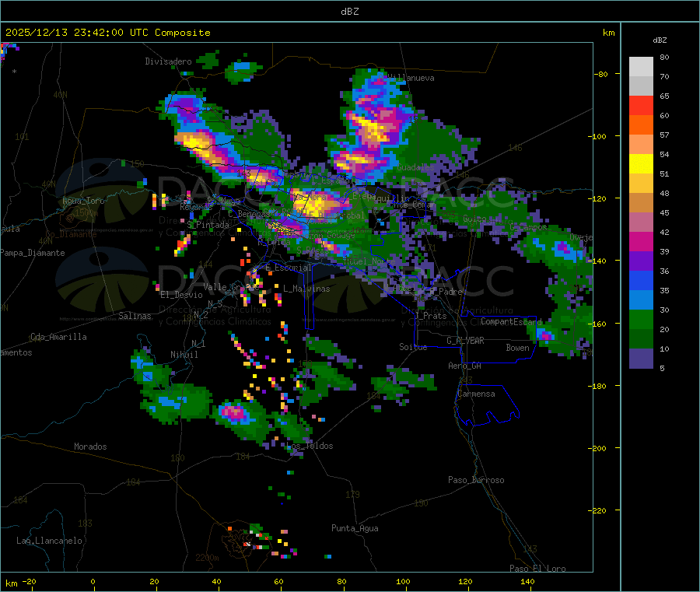Click the Soitue map label
The width and height of the screenshot is (700, 592).
(x=413, y=347)
